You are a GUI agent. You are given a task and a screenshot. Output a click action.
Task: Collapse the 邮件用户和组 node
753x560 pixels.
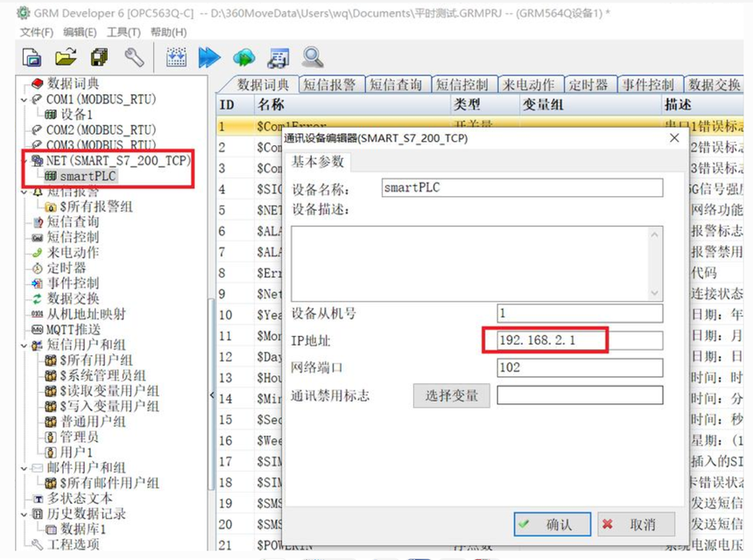click(x=24, y=468)
